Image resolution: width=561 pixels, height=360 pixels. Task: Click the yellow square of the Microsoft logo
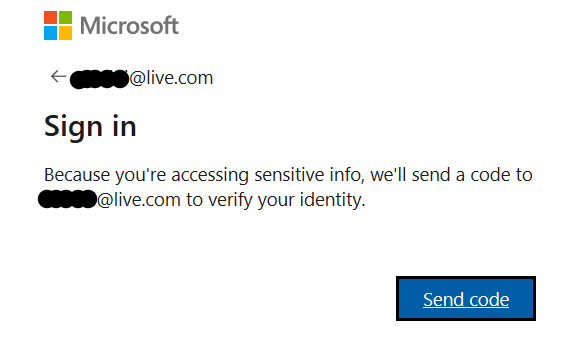(x=65, y=33)
